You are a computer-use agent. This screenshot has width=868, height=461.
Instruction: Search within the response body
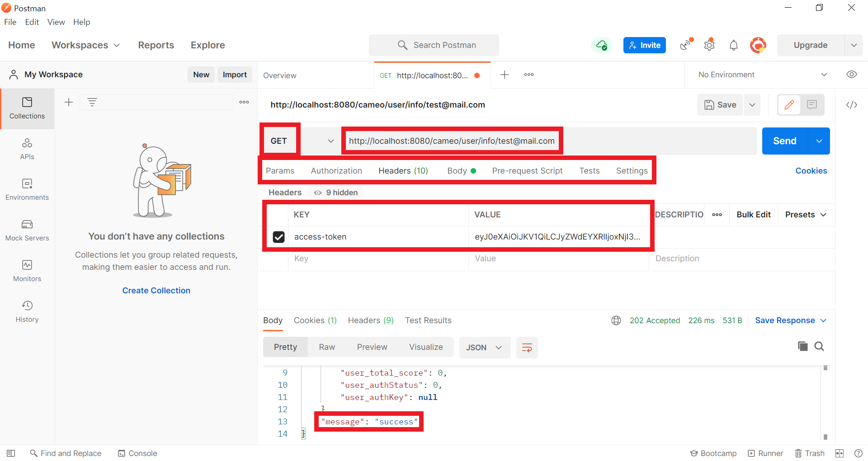point(819,346)
